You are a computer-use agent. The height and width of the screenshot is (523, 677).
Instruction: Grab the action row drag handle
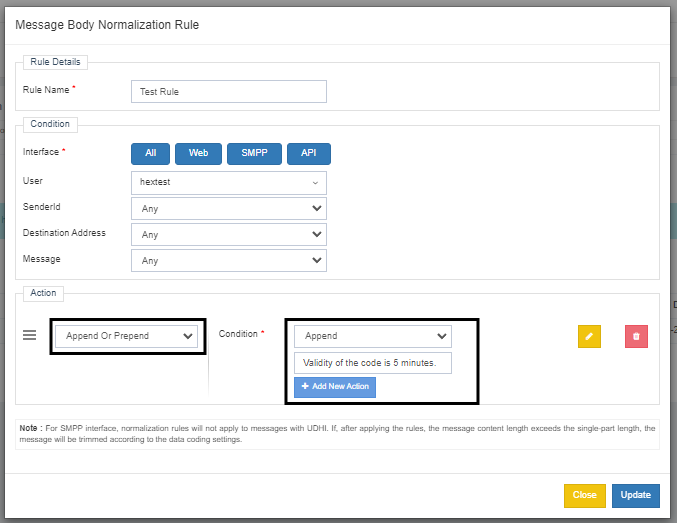point(30,335)
